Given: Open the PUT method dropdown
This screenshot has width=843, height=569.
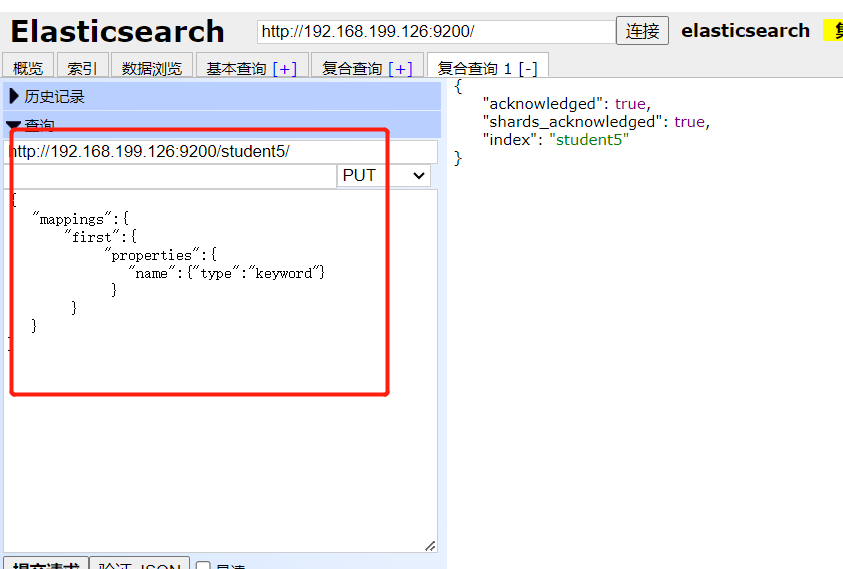Looking at the screenshot, I should 384,176.
